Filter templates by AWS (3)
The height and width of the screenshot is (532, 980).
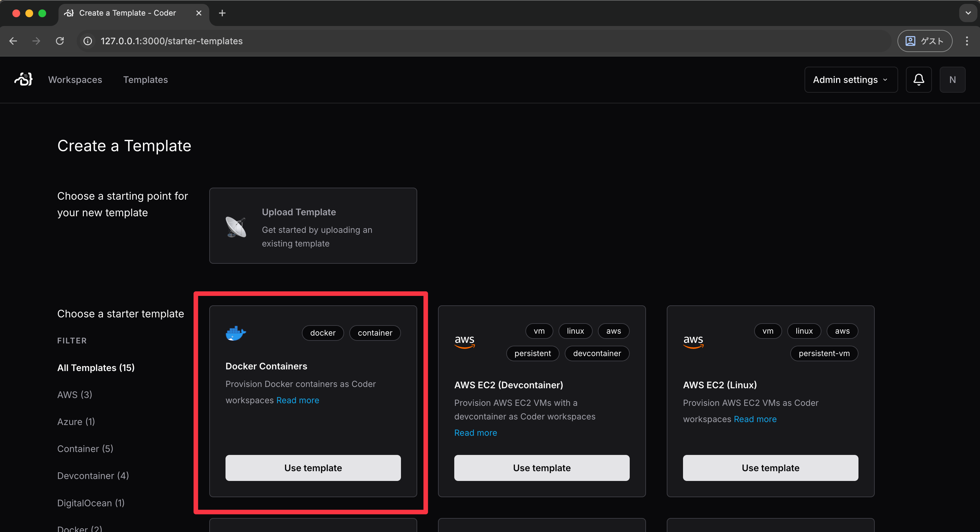click(74, 394)
